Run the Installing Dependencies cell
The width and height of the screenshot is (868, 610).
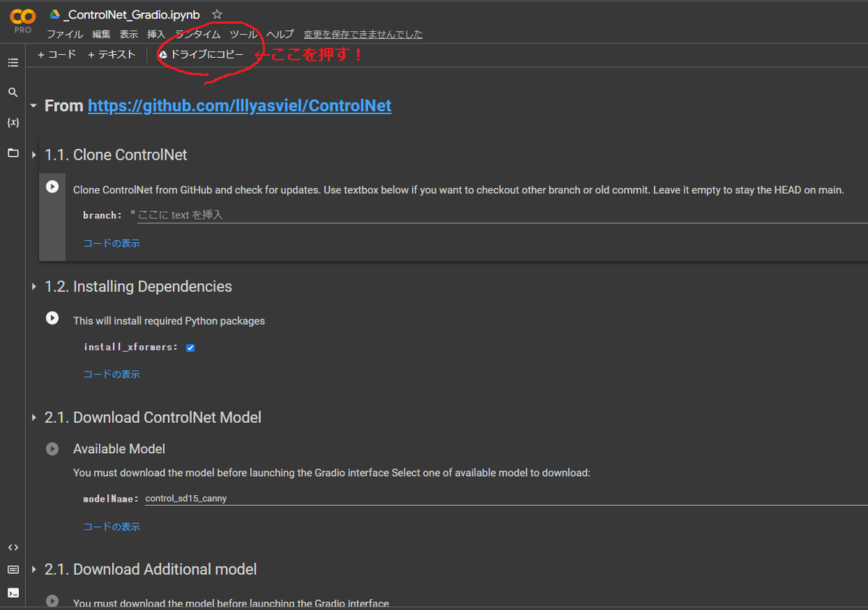pos(52,318)
